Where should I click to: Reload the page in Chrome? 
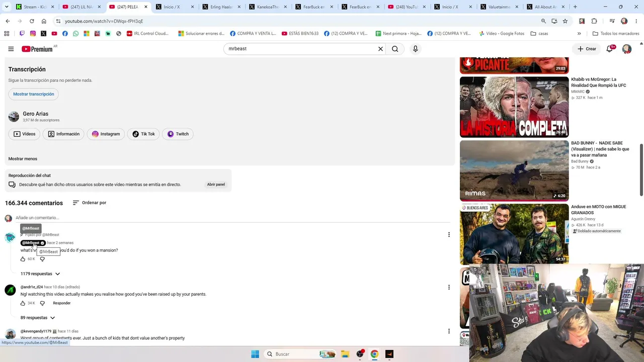click(32, 21)
